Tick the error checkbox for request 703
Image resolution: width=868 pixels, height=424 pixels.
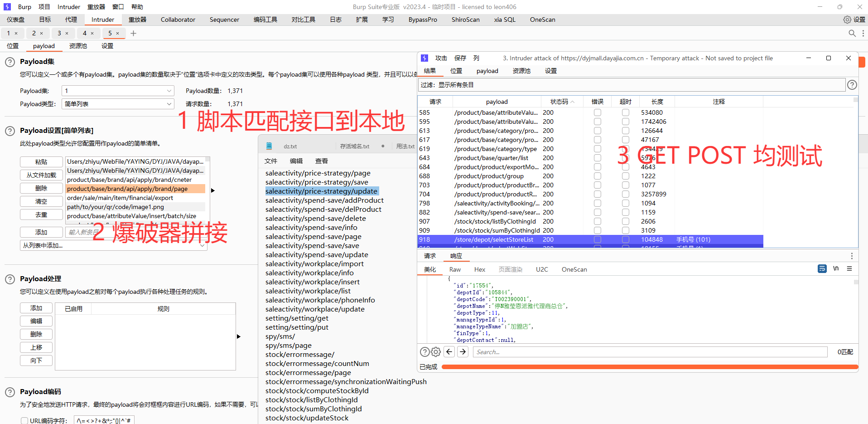pyautogui.click(x=598, y=185)
